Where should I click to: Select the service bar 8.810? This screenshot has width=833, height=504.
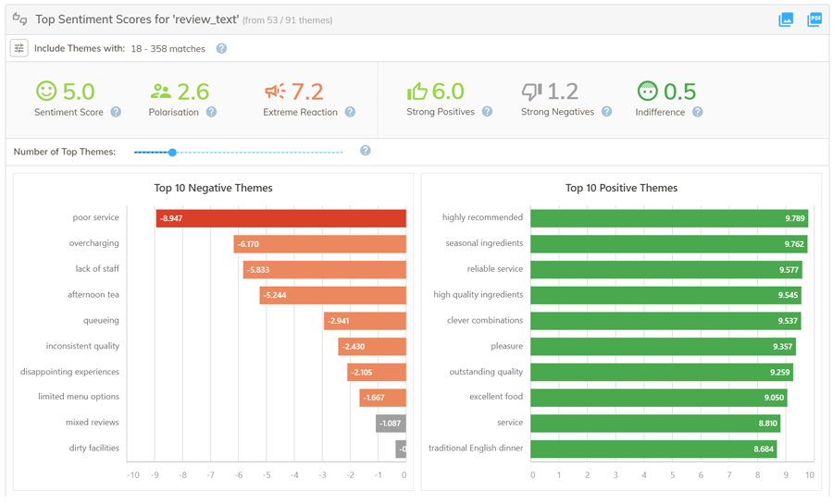coord(655,424)
